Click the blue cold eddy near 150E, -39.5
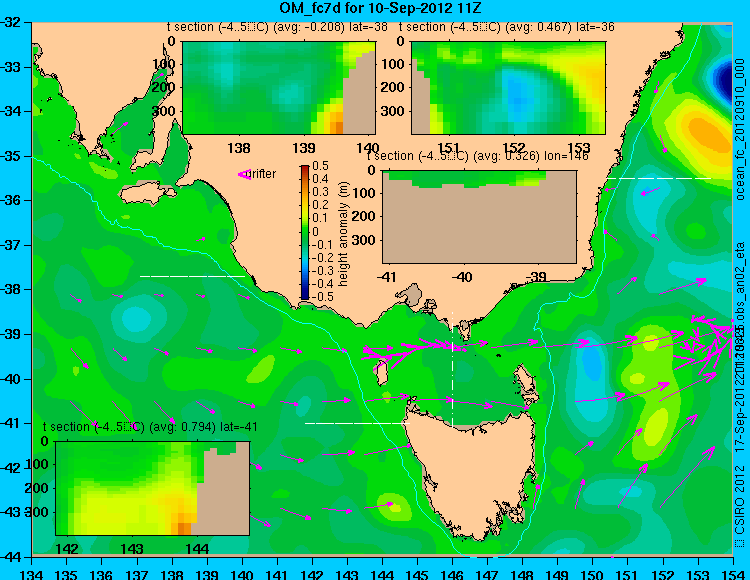Image resolution: width=750 pixels, height=580 pixels. [x=591, y=361]
